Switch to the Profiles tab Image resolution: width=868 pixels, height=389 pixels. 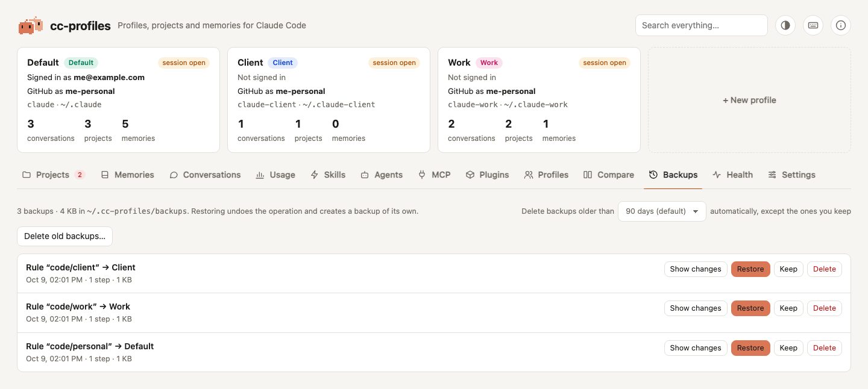(546, 175)
